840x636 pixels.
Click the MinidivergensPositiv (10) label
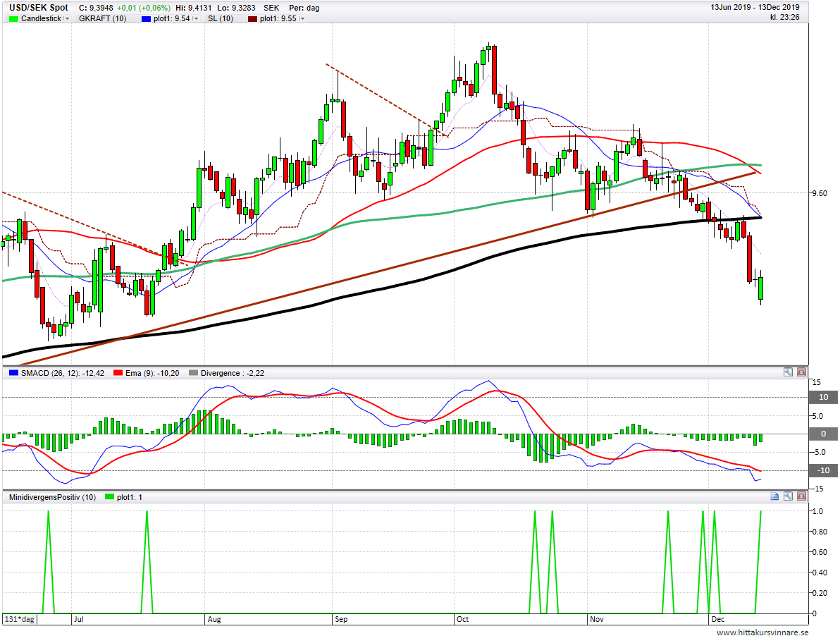coord(52,497)
